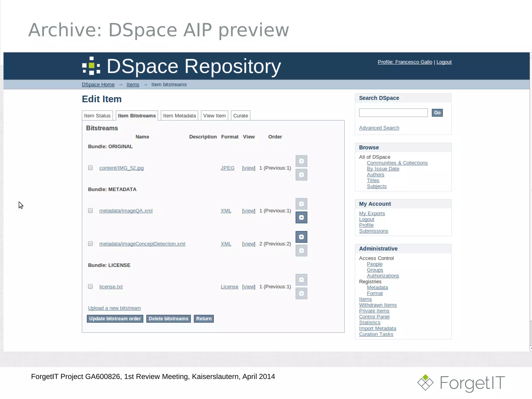This screenshot has width=532, height=399.
Task: Open Advanced Search link
Action: 379,128
